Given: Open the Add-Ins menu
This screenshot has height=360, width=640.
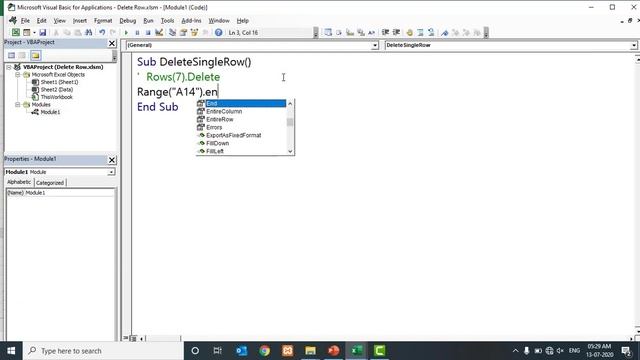Looking at the screenshot, I should [191, 20].
